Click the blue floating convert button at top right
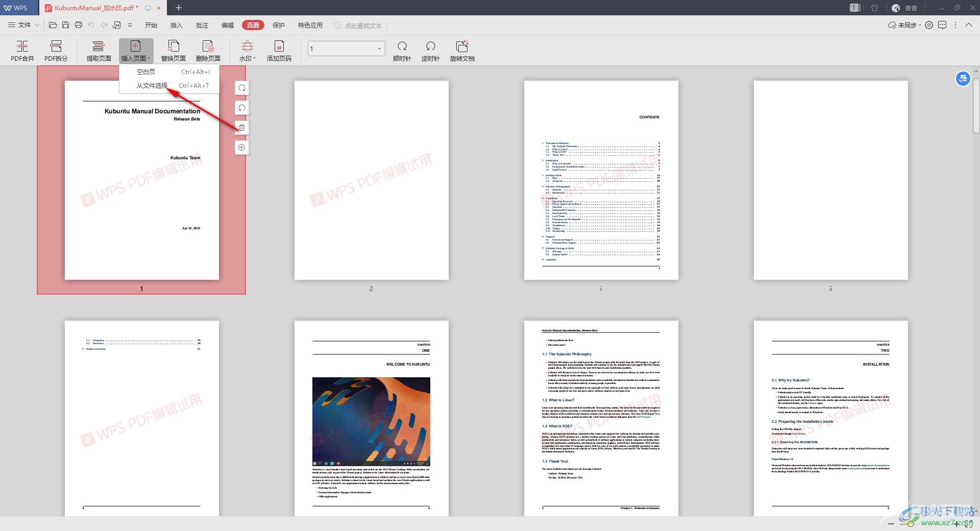980x531 pixels. coord(963,79)
